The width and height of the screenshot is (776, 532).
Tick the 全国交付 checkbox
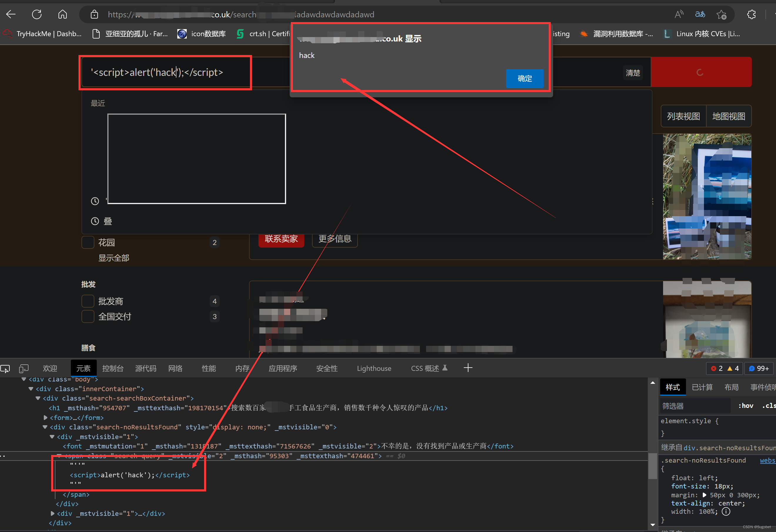(88, 316)
